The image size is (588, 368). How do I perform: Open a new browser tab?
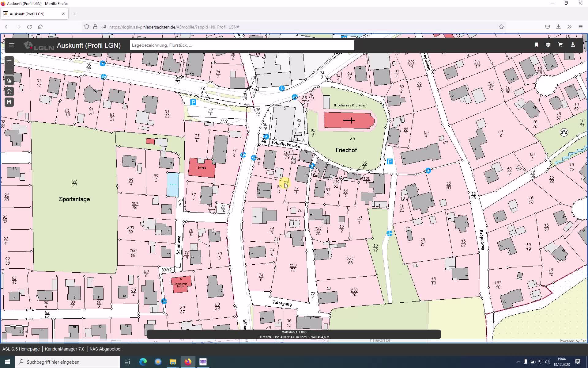[75, 14]
